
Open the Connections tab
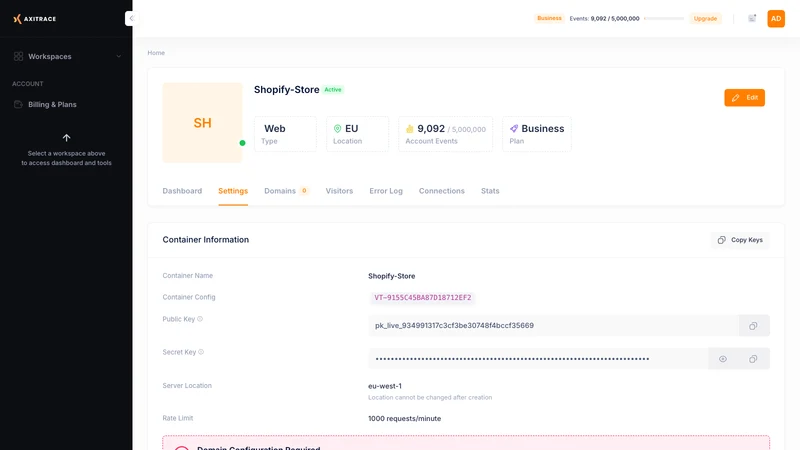442,191
